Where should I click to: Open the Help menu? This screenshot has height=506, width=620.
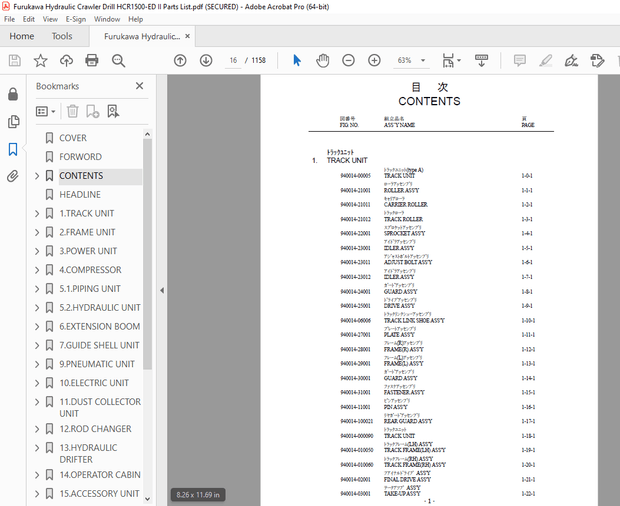click(136, 19)
